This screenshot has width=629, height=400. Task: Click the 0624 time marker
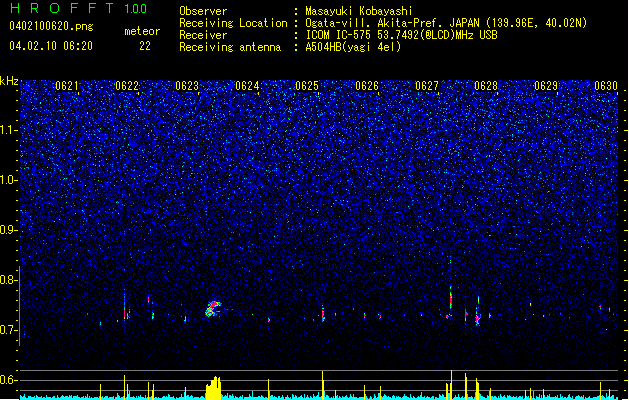coord(247,86)
